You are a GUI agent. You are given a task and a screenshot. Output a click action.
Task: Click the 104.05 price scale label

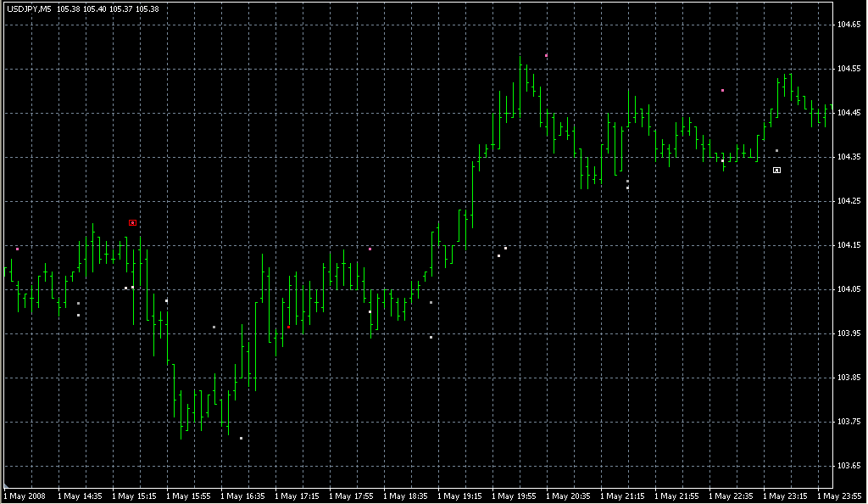click(849, 289)
